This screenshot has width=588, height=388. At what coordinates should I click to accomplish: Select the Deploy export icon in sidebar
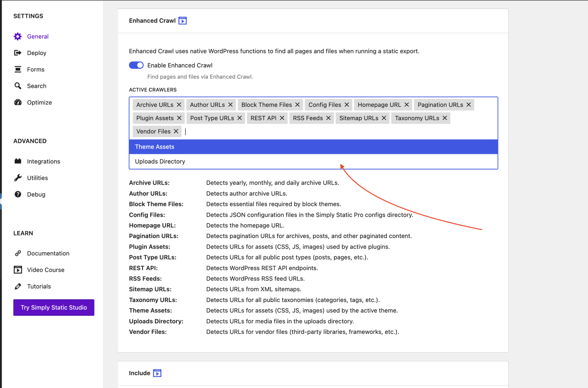coord(17,53)
